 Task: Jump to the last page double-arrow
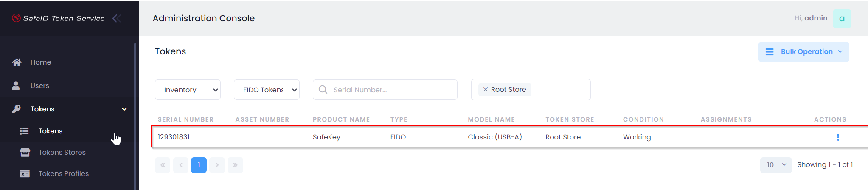235,165
